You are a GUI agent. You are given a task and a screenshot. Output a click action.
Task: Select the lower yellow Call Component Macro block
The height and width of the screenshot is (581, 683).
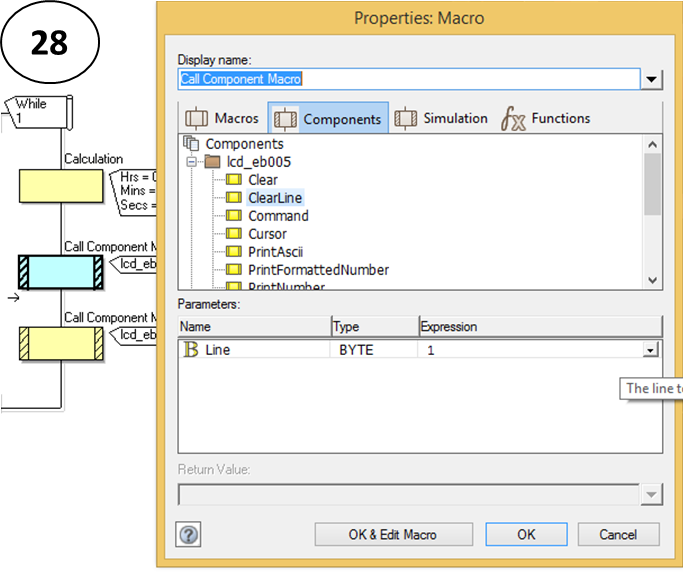pyautogui.click(x=61, y=344)
